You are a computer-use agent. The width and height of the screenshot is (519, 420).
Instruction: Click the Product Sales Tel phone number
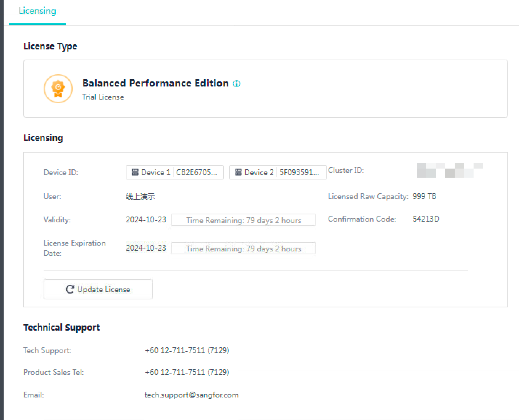coord(187,372)
